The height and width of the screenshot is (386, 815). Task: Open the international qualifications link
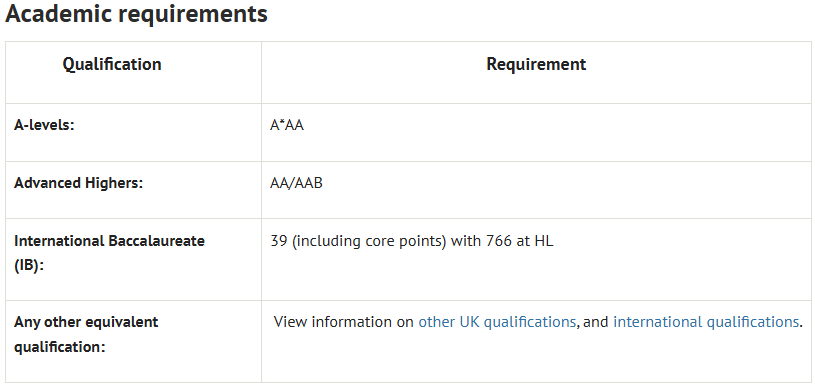[706, 322]
